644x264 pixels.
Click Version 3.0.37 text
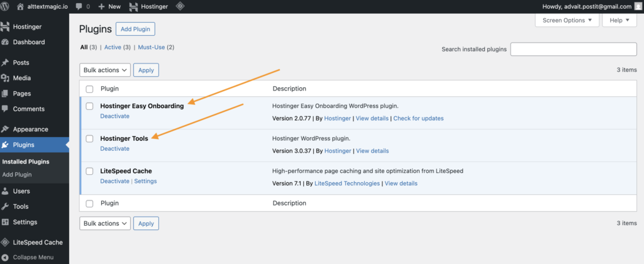292,151
